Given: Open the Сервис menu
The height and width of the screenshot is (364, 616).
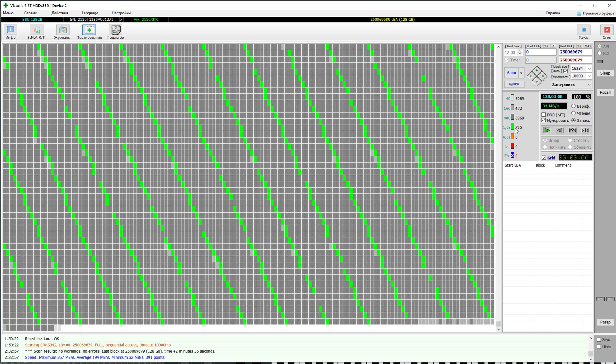Looking at the screenshot, I should 30,13.
